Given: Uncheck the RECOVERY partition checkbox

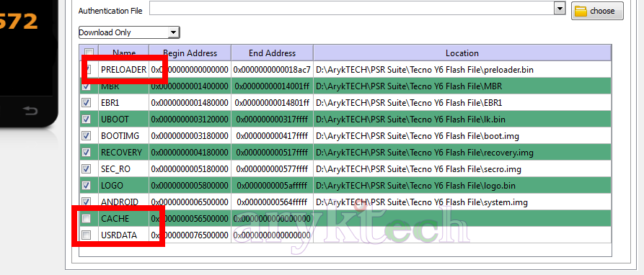Looking at the screenshot, I should [x=87, y=152].
